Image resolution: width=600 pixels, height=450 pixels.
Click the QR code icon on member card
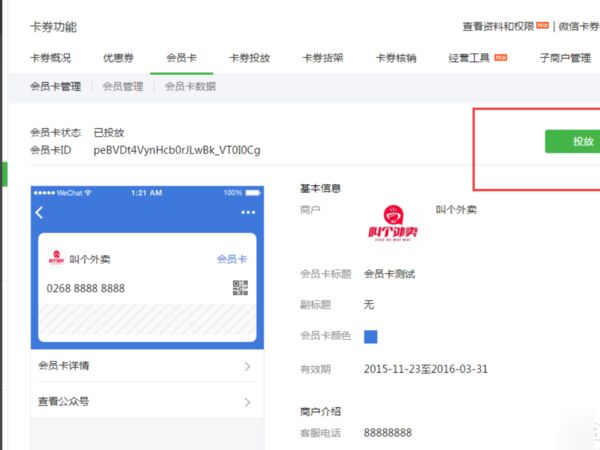240,288
